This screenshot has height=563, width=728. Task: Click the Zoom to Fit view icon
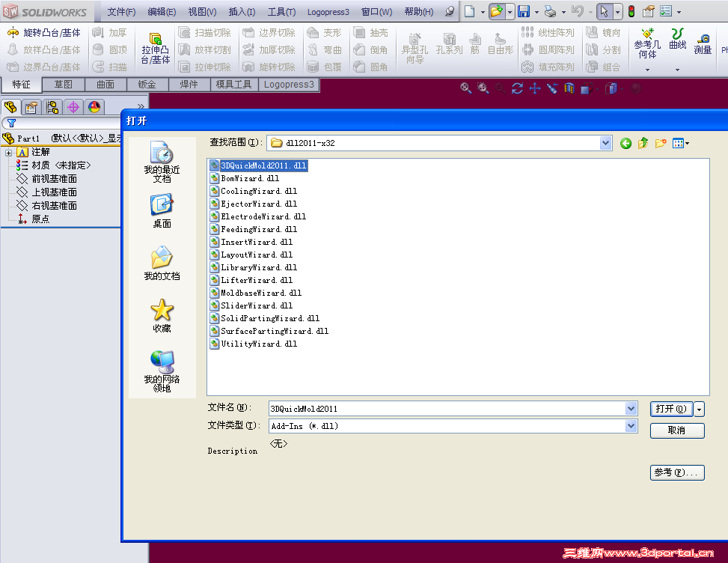pyautogui.click(x=465, y=88)
